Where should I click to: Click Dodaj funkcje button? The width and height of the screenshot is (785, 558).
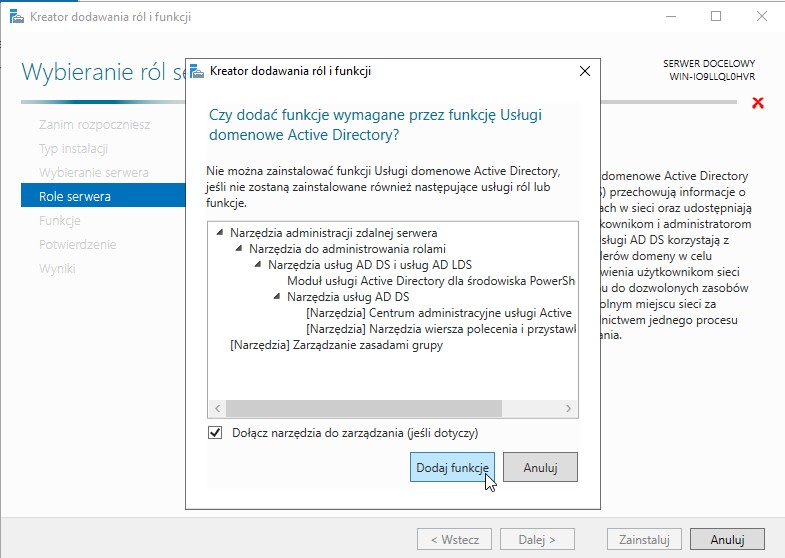[x=452, y=467]
